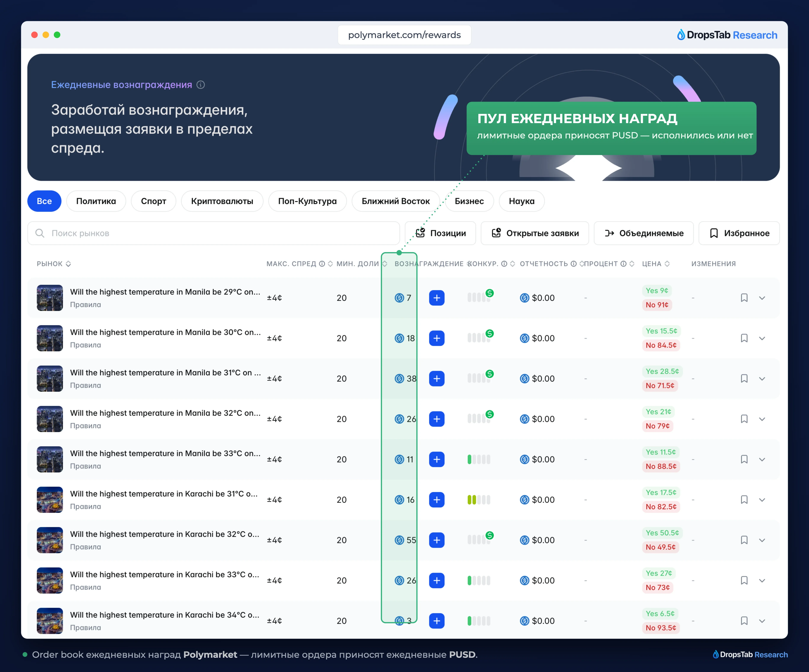
Task: Bookmark the Manila 32°C market
Action: pyautogui.click(x=744, y=419)
